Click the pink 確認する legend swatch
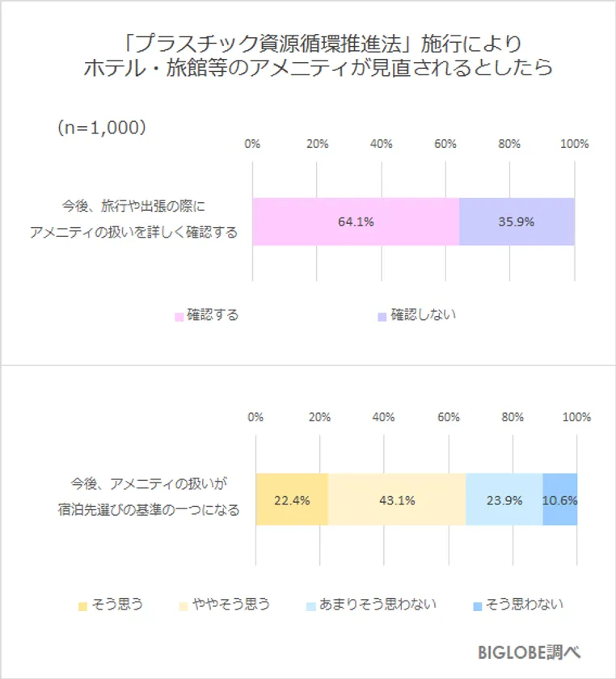Screen dimensions: 616x679 point(179,316)
